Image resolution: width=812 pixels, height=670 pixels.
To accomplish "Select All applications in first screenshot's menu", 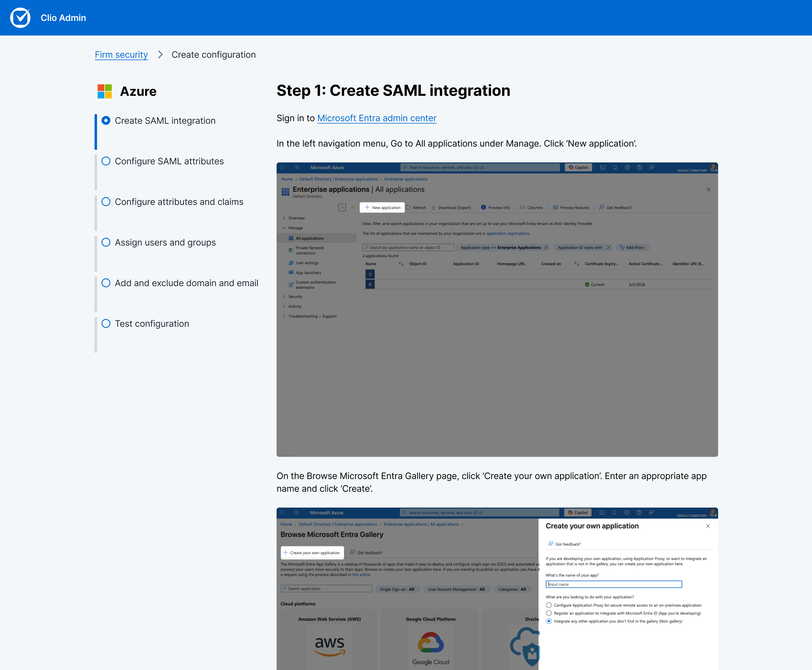I will click(317, 238).
